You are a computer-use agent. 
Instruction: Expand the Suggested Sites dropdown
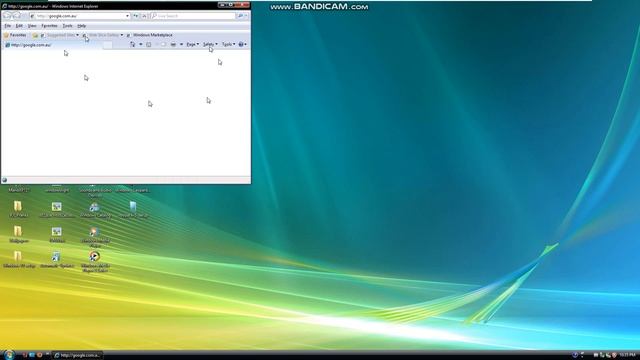pos(78,35)
